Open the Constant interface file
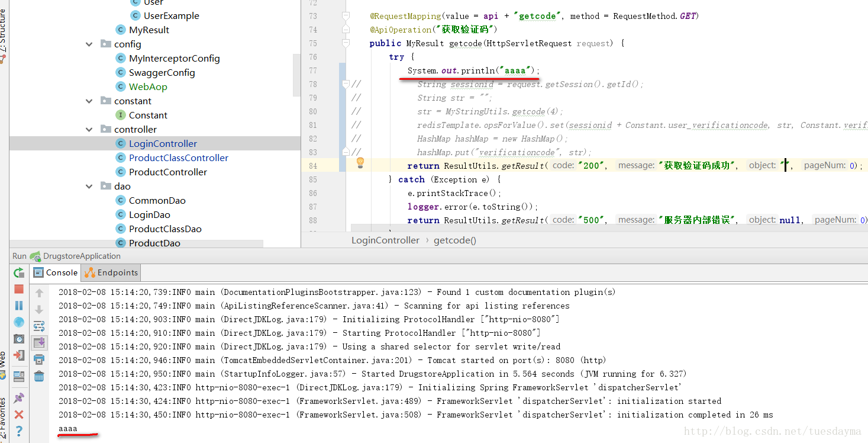 pos(148,115)
